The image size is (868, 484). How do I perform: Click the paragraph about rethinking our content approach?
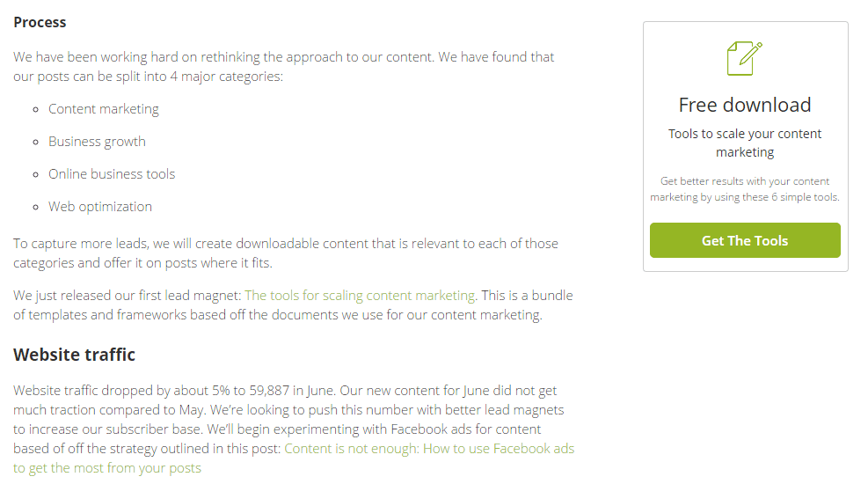284,67
